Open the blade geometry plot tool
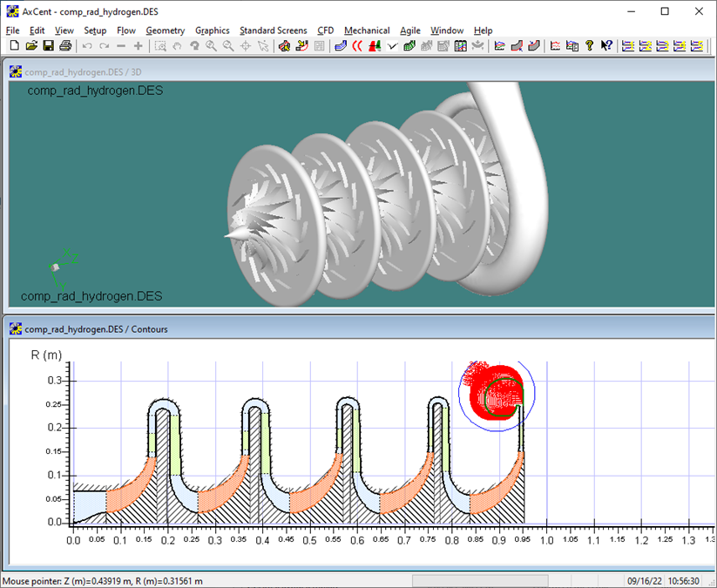This screenshot has height=588, width=717. [340, 45]
